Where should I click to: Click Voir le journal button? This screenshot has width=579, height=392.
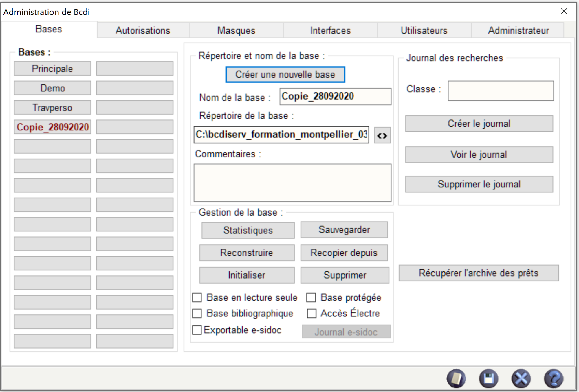click(479, 154)
